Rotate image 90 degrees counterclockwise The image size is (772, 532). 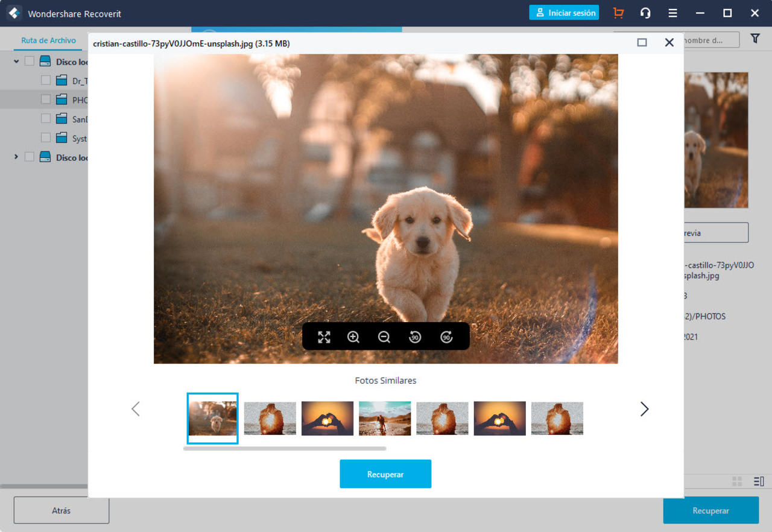[x=415, y=337]
